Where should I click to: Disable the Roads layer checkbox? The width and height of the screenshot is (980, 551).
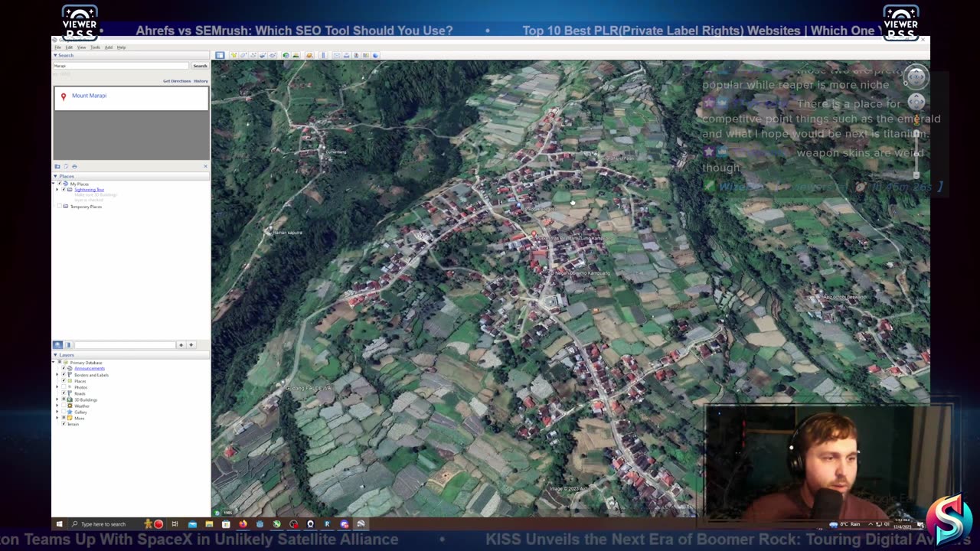coord(64,393)
